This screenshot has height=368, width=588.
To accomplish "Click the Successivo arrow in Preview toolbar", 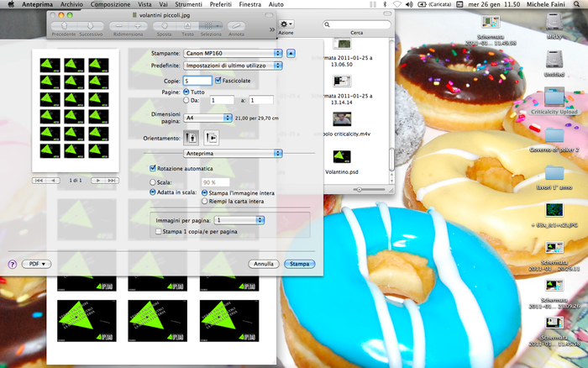I will click(x=91, y=26).
